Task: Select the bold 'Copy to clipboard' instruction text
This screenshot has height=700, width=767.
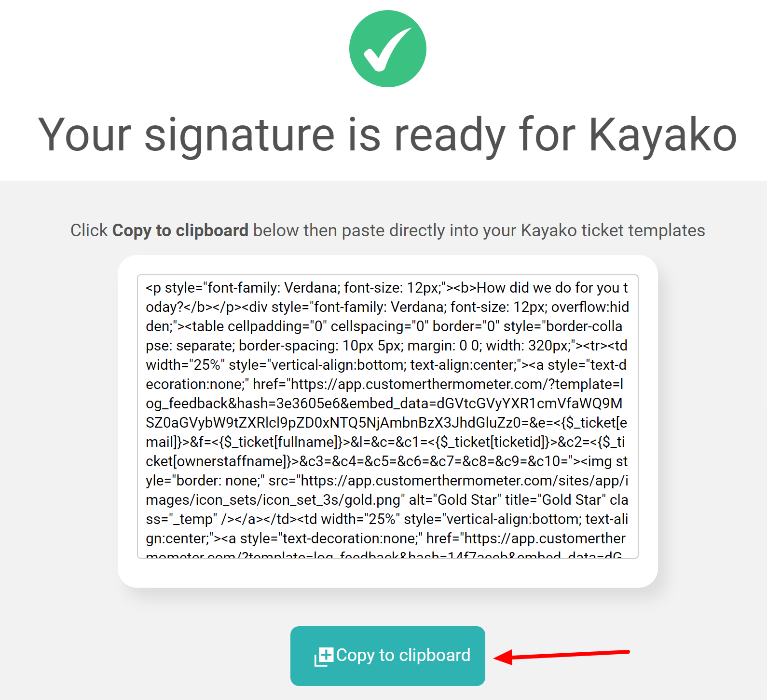Action: 180,230
